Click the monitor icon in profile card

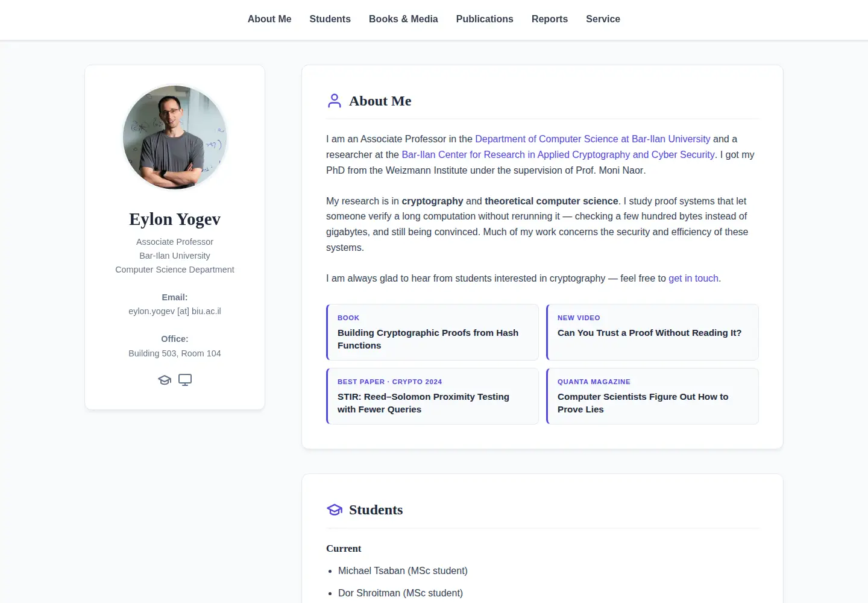(x=185, y=380)
